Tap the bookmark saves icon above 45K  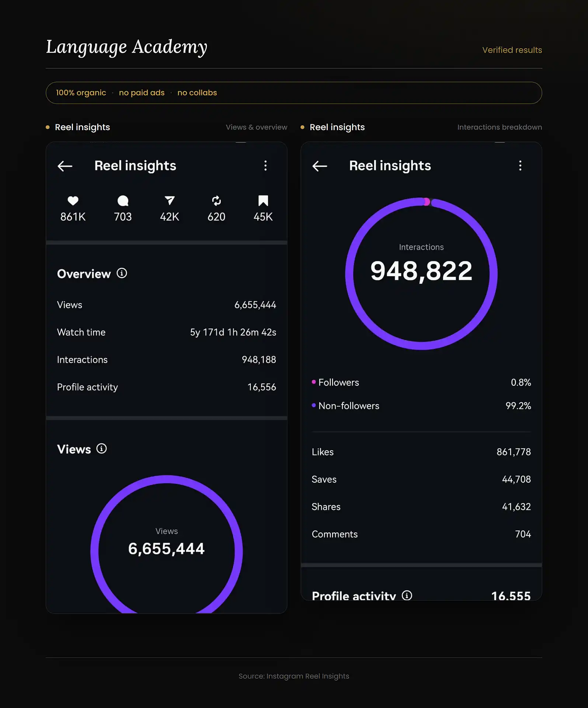(x=263, y=201)
